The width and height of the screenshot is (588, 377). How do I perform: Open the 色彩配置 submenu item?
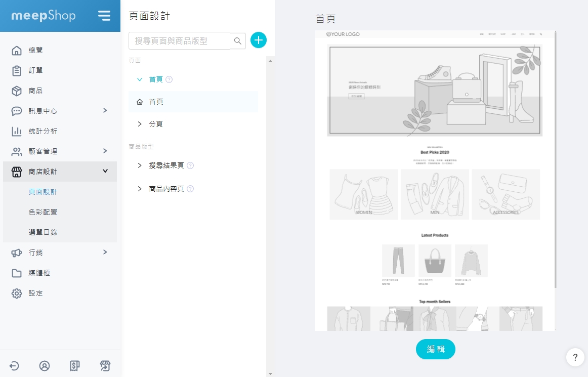(x=43, y=212)
